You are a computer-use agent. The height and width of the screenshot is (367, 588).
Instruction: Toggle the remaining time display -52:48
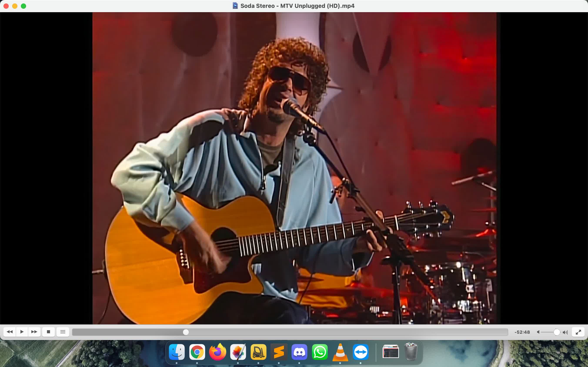click(x=522, y=332)
